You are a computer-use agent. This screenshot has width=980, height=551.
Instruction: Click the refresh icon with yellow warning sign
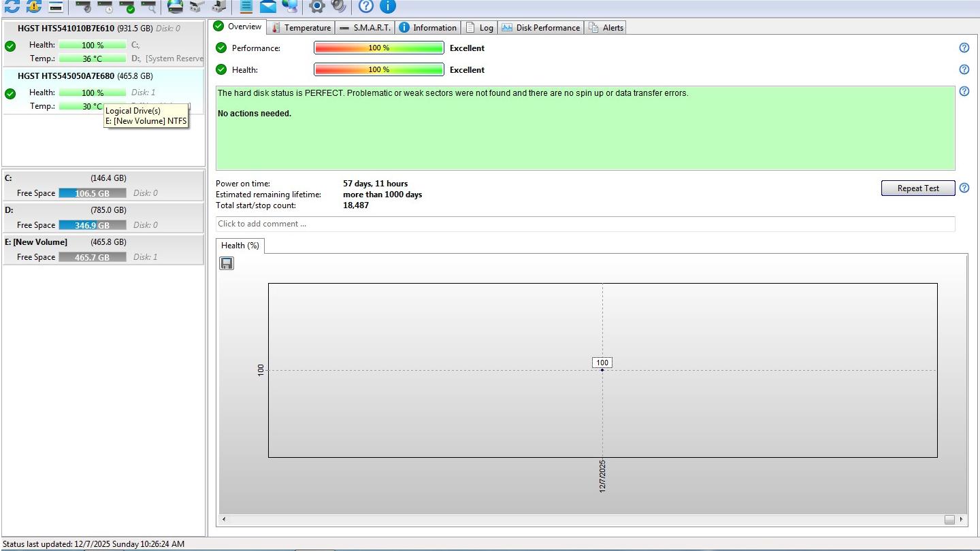tap(34, 7)
